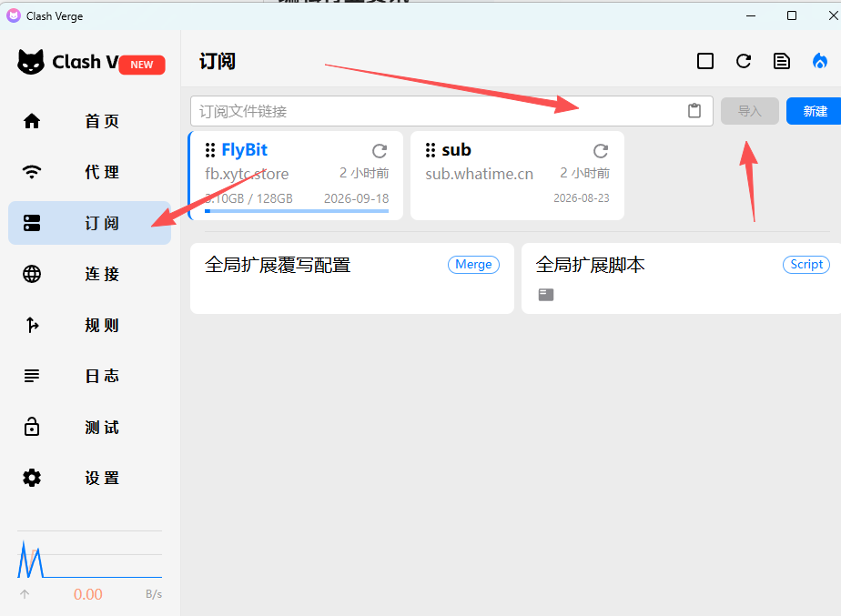
Task: Open the runtime config document icon
Action: [x=782, y=61]
